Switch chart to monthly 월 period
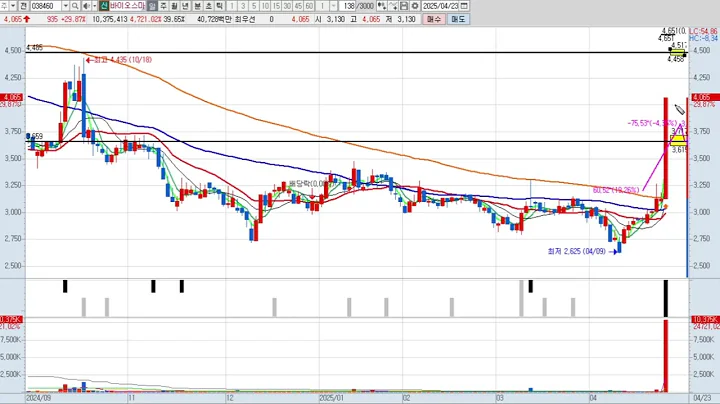The width and height of the screenshot is (720, 404). 174,6
